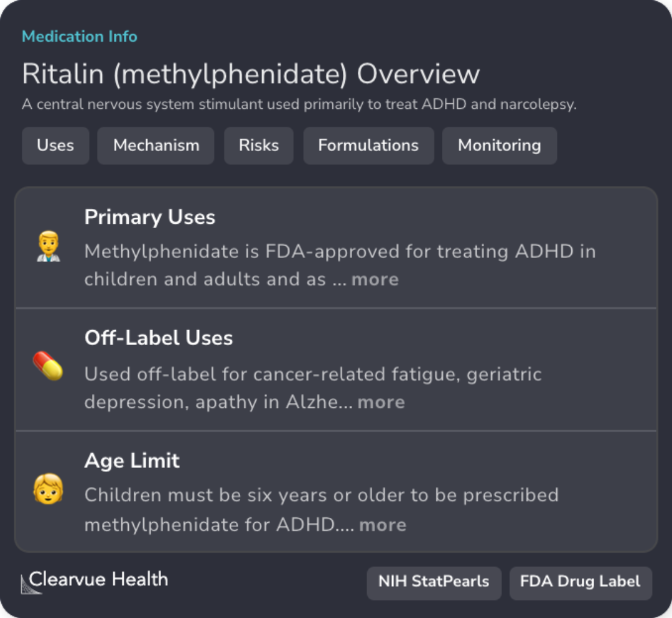Switch to the Medication Info section
Image resolution: width=672 pixels, height=618 pixels.
79,36
